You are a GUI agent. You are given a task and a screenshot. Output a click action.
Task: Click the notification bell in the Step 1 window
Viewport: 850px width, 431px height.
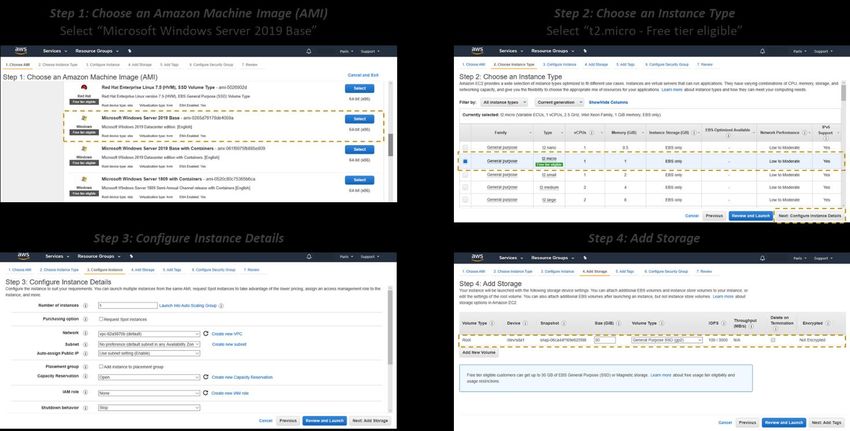[308, 51]
